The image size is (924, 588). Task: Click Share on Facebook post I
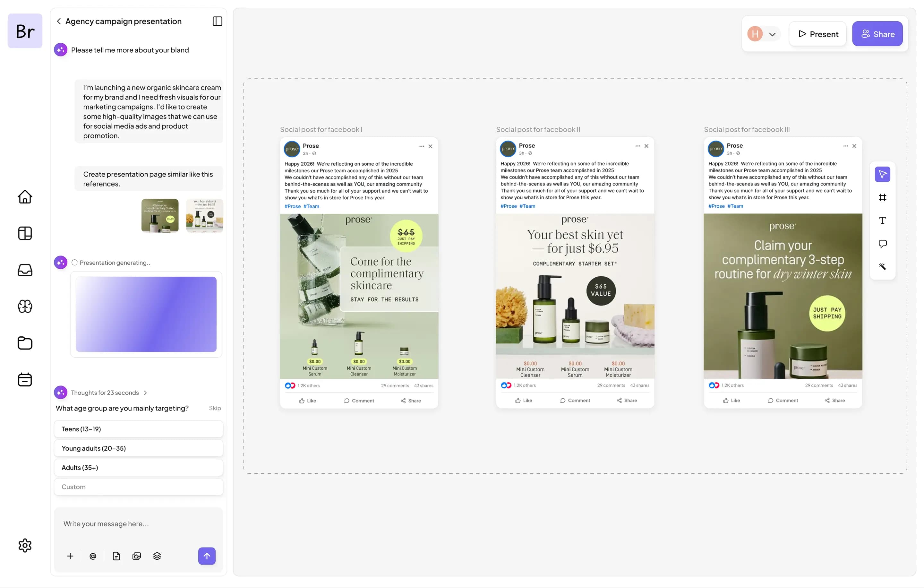tap(411, 400)
